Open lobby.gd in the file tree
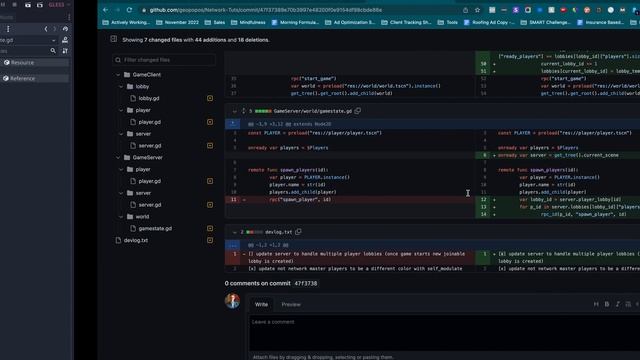 [149, 98]
